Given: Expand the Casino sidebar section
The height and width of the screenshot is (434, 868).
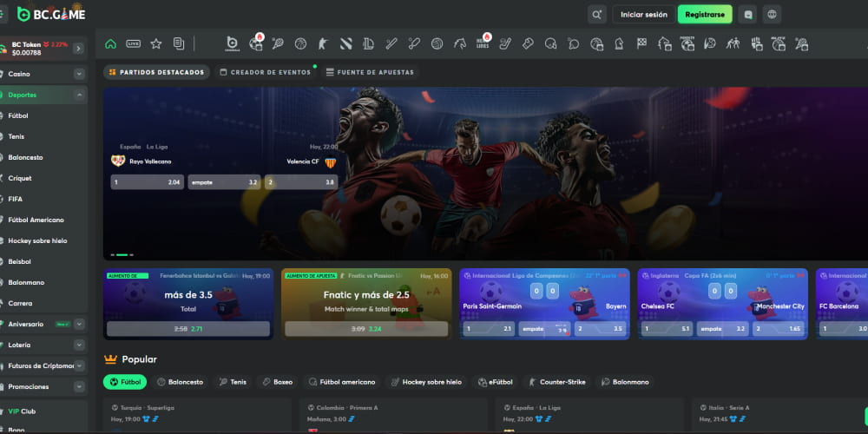Looking at the screenshot, I should [79, 75].
